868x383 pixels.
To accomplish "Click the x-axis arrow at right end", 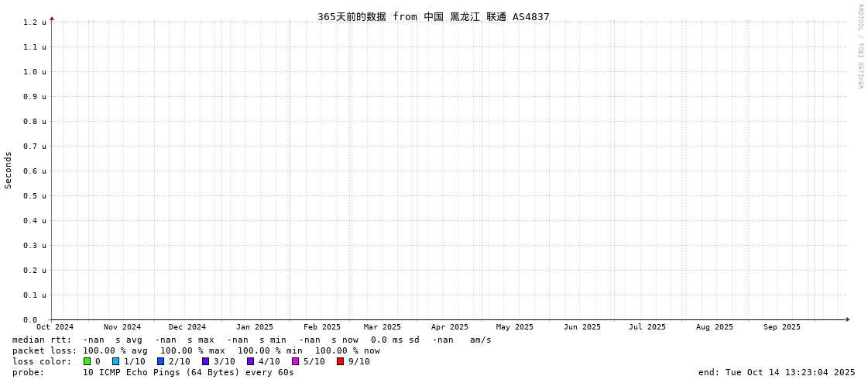I will (x=848, y=319).
